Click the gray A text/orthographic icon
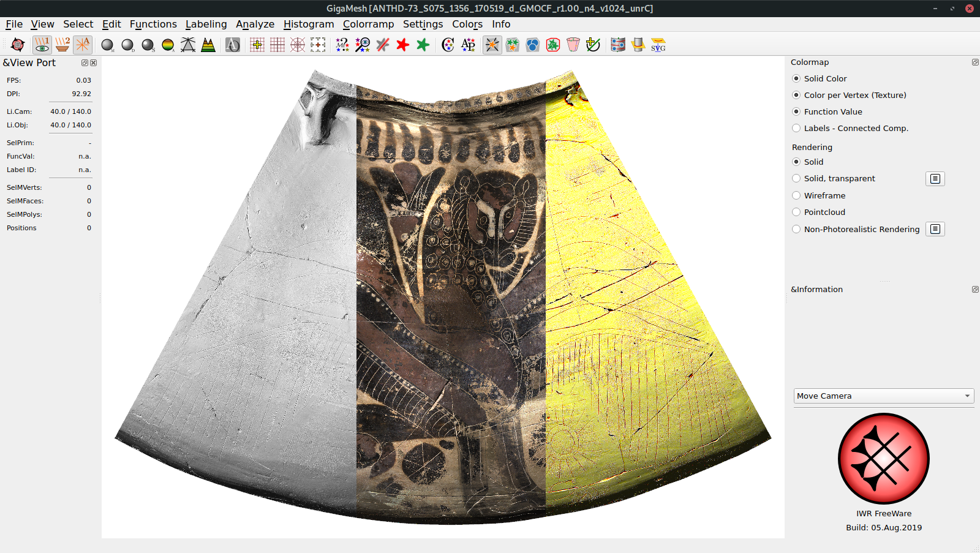This screenshot has height=553, width=980. [x=233, y=45]
